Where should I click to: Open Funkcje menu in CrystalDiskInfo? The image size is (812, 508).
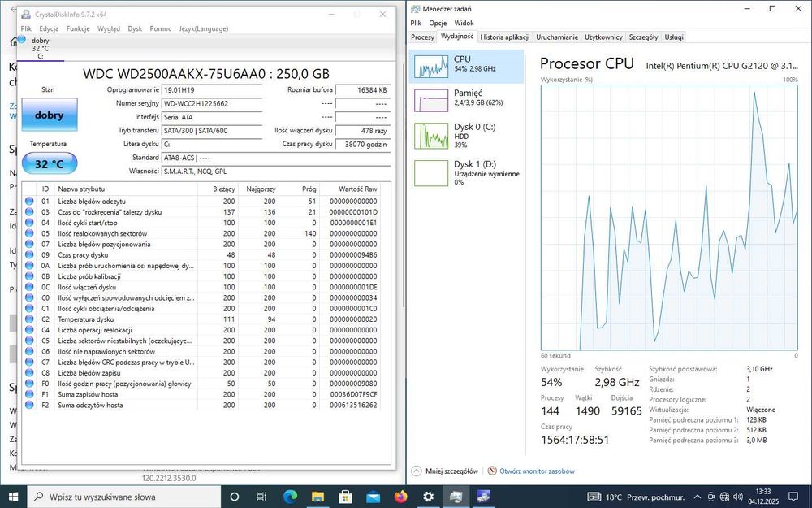tap(78, 28)
